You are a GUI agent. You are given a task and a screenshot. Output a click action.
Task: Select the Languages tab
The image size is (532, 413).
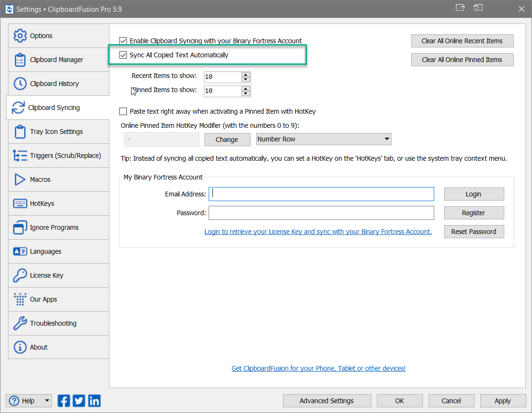click(x=59, y=251)
